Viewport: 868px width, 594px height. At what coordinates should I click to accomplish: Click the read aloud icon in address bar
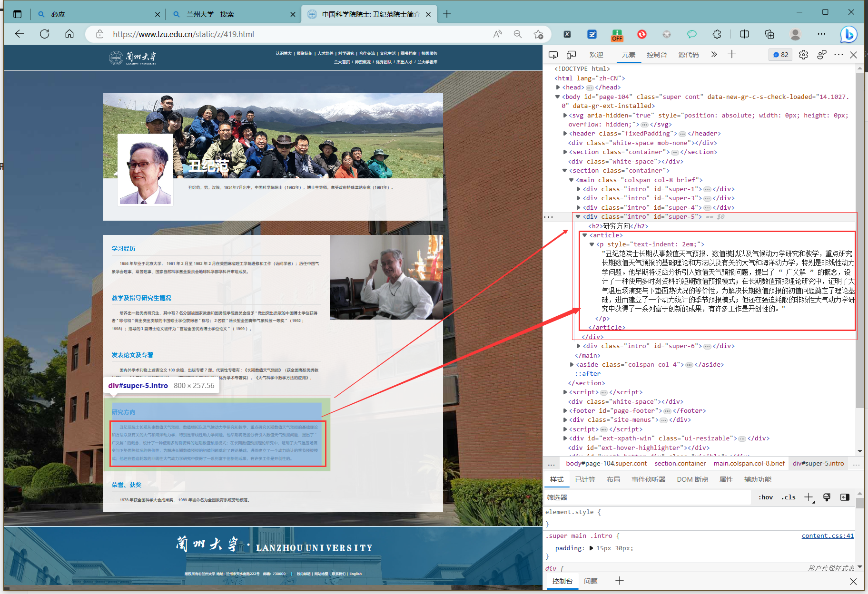[498, 34]
